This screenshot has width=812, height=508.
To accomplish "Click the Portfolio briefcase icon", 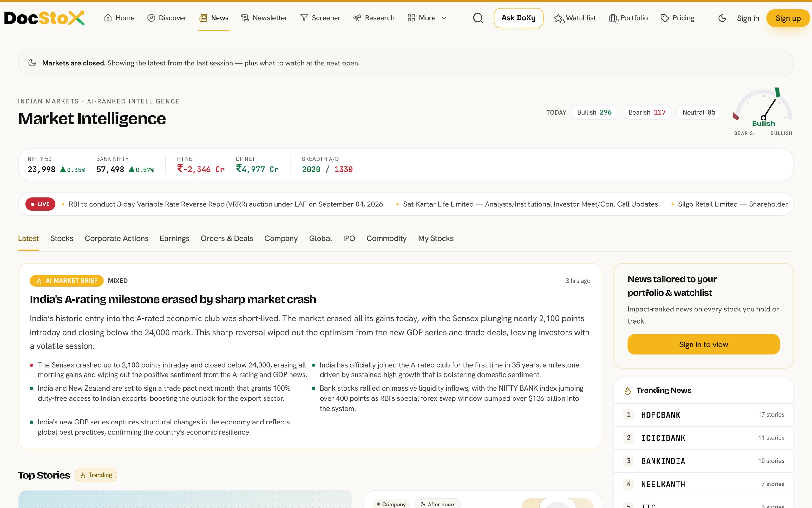I will click(613, 18).
